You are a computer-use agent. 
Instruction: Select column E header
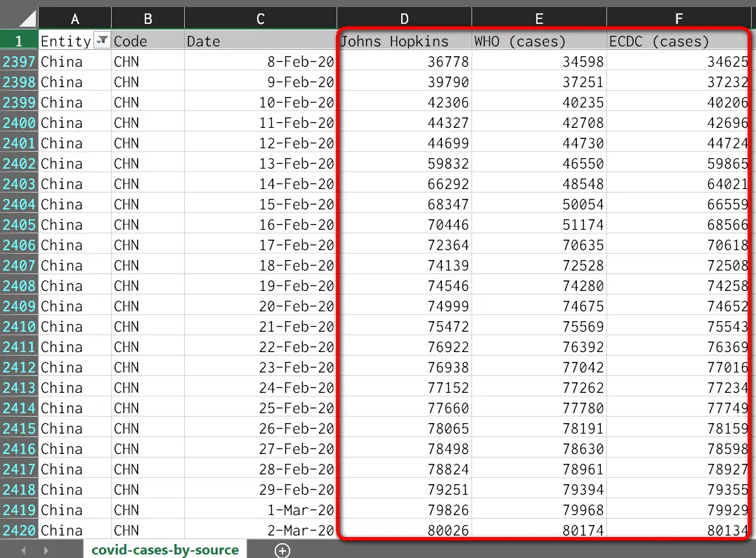point(539,18)
